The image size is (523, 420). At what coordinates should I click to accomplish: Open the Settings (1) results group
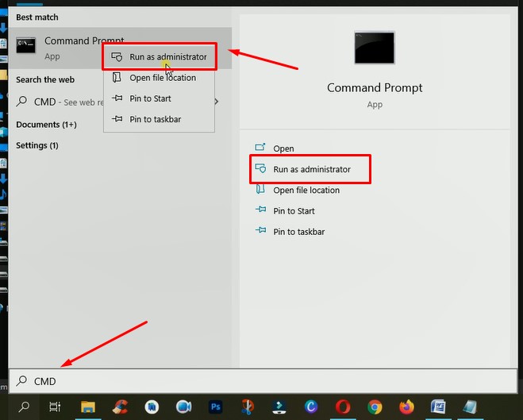pos(37,145)
